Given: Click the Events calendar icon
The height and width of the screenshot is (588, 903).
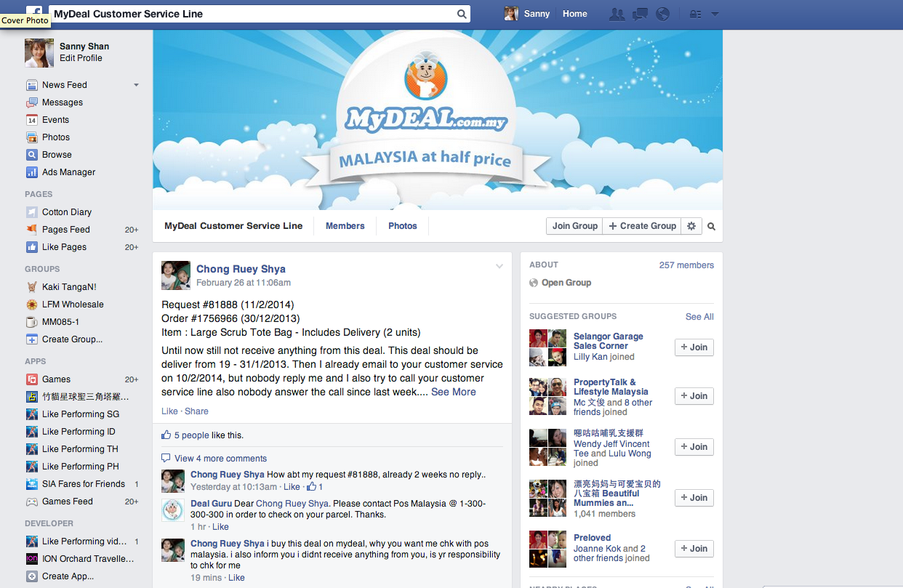Looking at the screenshot, I should pyautogui.click(x=32, y=120).
